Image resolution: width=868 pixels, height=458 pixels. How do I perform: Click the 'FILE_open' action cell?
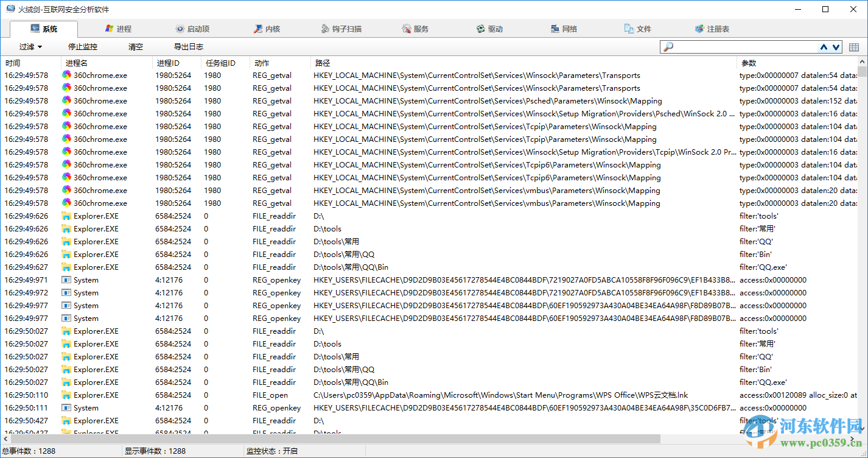(x=270, y=395)
